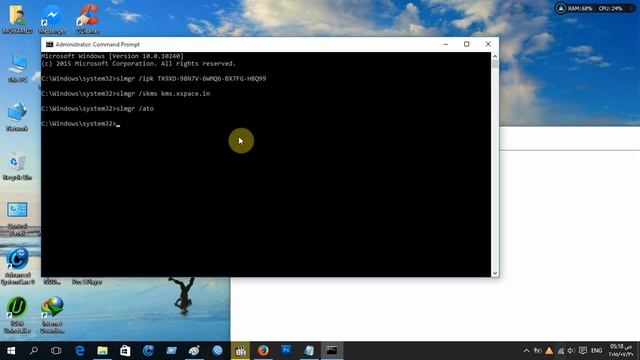This screenshot has height=360, width=640.
Task: Open Advanced SystemCare taskbar icon
Action: point(148,351)
